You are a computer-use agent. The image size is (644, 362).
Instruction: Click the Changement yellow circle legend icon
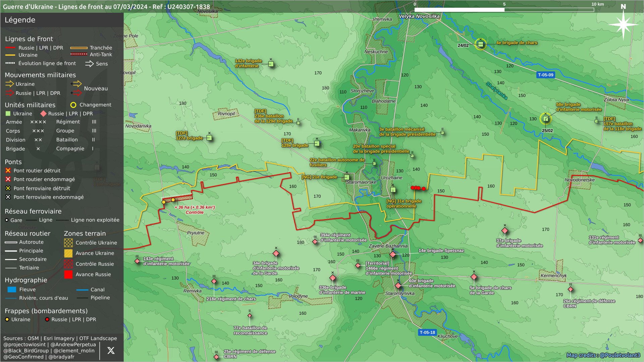pos(73,105)
